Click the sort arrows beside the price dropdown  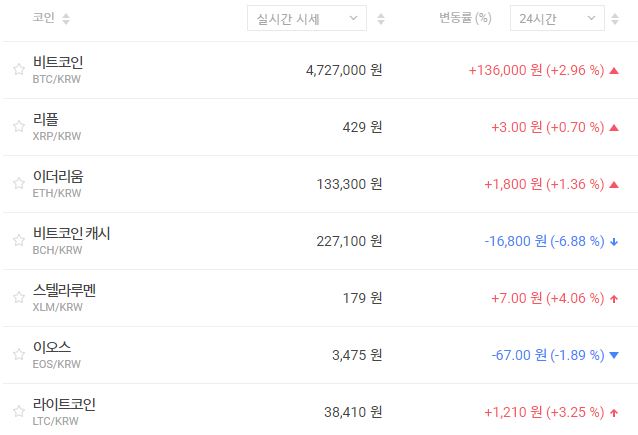(x=381, y=19)
